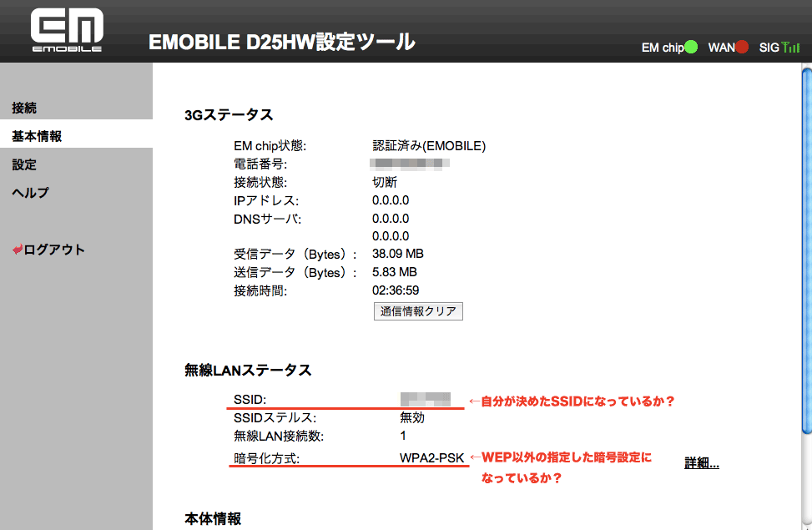Click the 通信情報クリア button

418,311
